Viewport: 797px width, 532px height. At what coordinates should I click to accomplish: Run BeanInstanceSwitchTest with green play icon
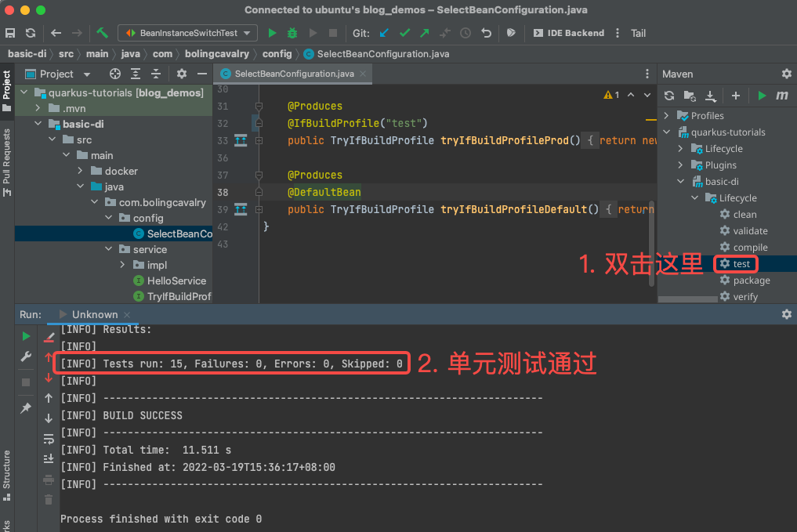click(x=272, y=33)
